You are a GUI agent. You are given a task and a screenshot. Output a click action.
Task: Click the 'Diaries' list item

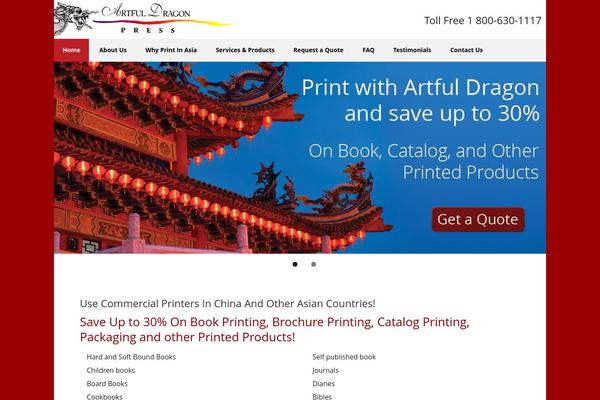[323, 384]
